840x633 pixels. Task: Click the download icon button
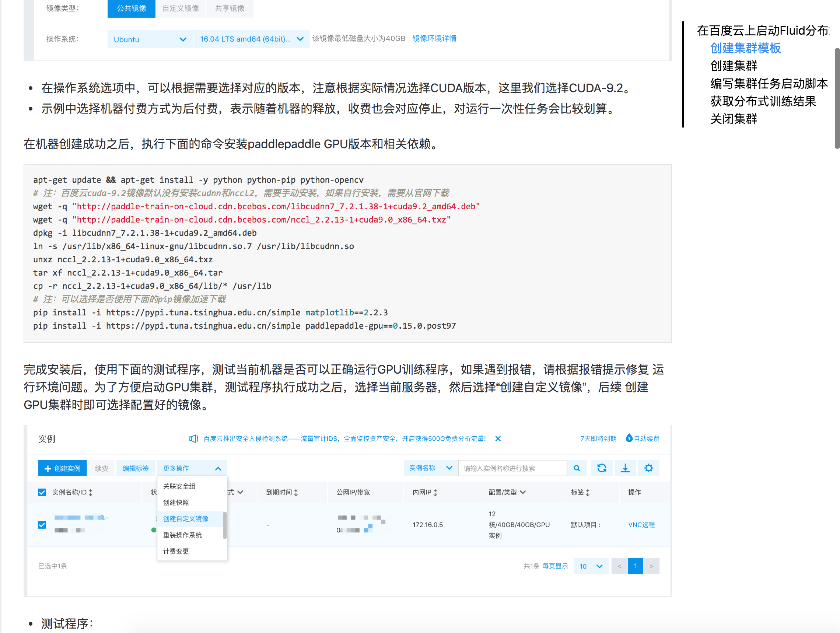[625, 468]
